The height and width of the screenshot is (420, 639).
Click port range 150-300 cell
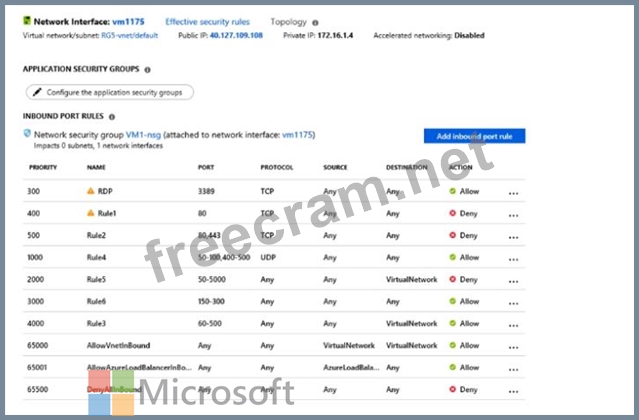(x=211, y=301)
